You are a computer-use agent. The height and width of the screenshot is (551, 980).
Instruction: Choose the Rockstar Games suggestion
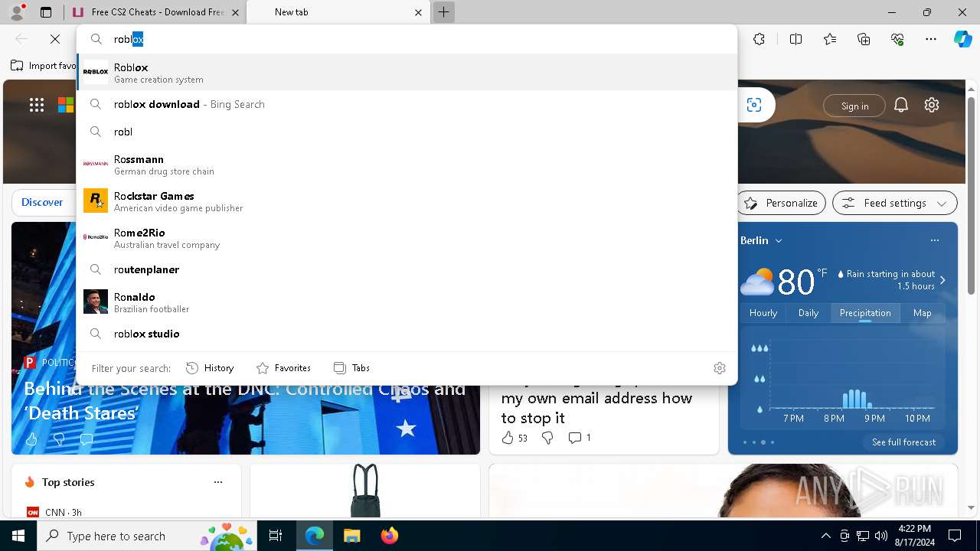tap(407, 201)
